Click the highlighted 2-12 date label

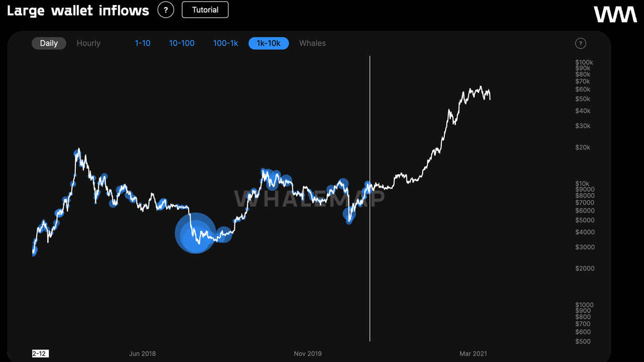40,354
